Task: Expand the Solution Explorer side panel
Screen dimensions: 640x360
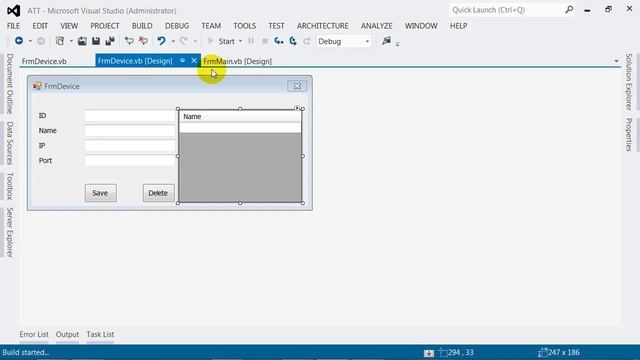Action: coord(629,82)
